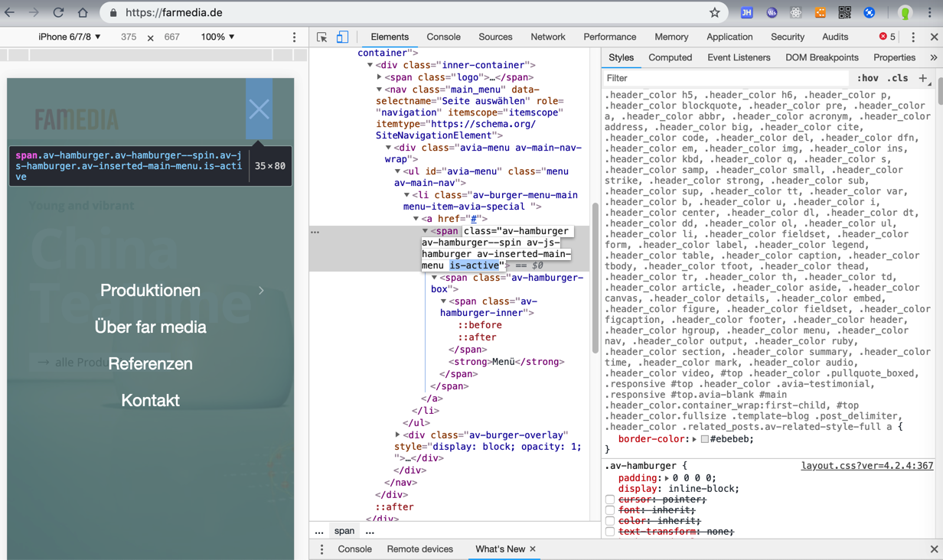Open the Computed styles tab
The image size is (943, 560).
tap(671, 57)
